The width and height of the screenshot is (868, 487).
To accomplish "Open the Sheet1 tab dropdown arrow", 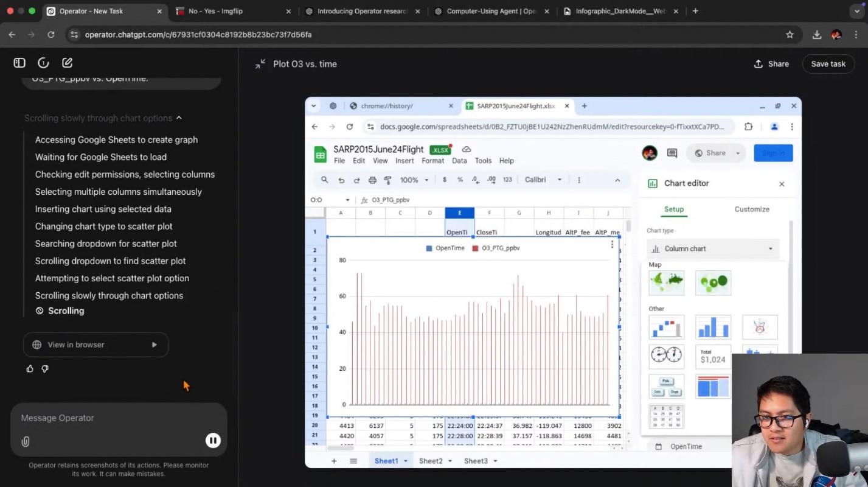I will [406, 461].
